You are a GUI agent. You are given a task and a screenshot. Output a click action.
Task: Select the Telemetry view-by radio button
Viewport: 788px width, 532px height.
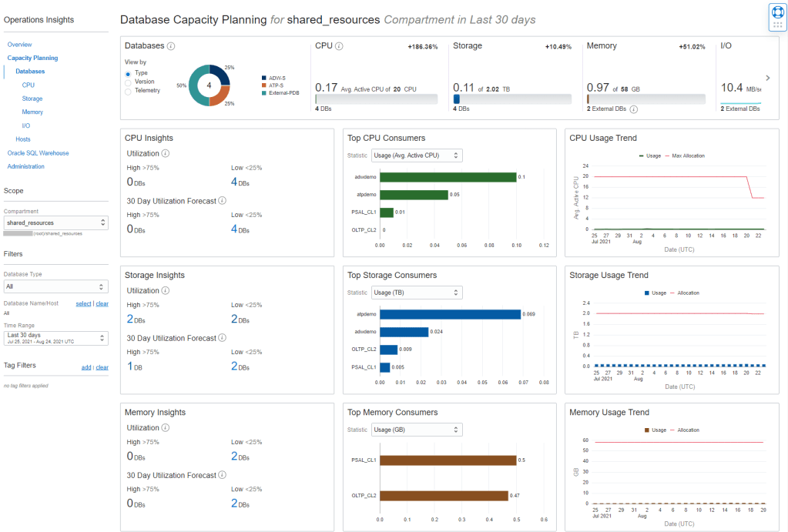click(x=128, y=91)
